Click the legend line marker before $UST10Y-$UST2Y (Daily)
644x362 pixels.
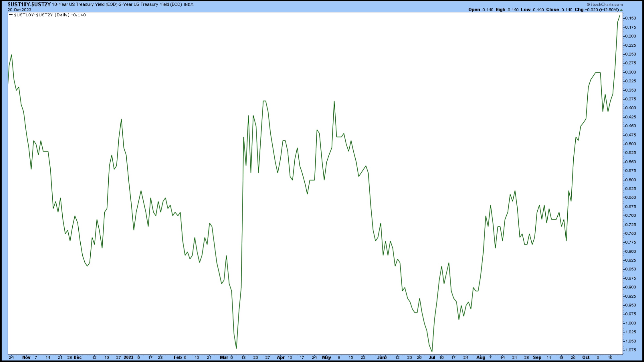pos(10,15)
